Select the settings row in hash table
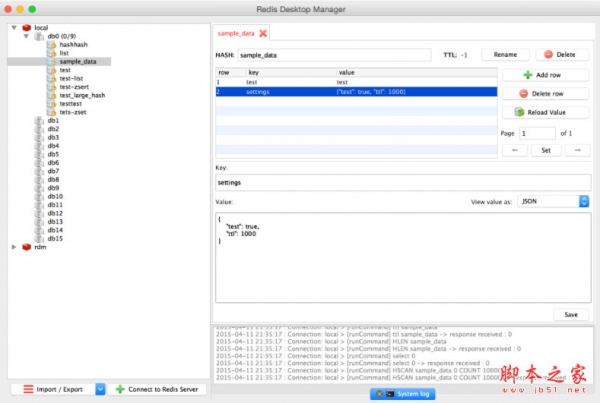Screen dimensions: 600x403 (356, 92)
